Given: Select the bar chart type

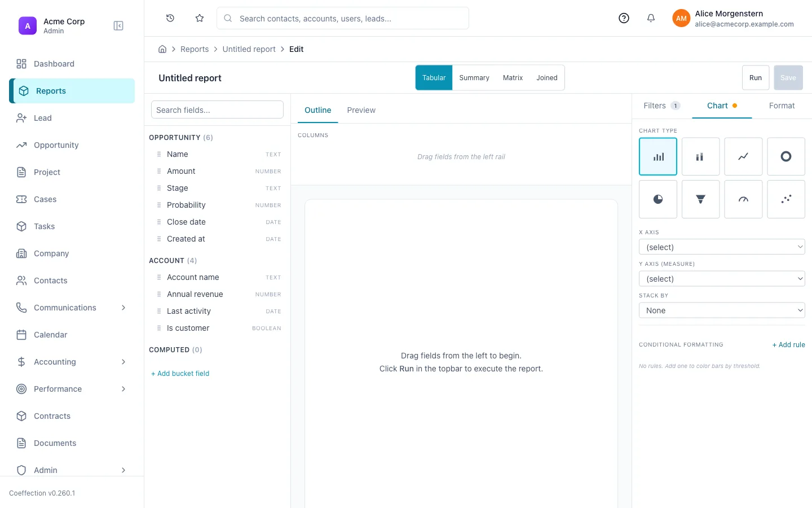Looking at the screenshot, I should pyautogui.click(x=658, y=156).
